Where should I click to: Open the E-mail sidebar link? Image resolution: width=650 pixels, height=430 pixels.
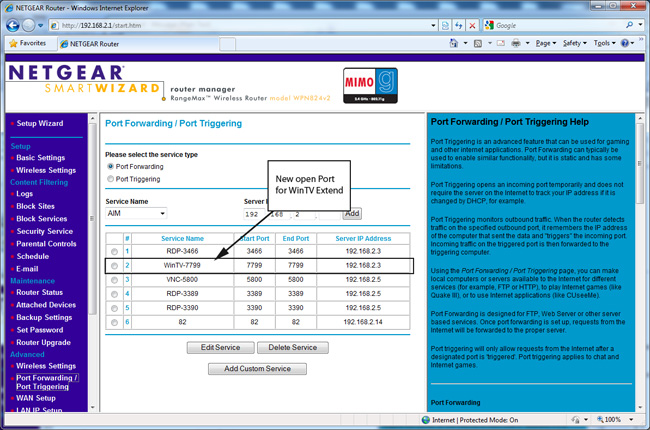(27, 269)
